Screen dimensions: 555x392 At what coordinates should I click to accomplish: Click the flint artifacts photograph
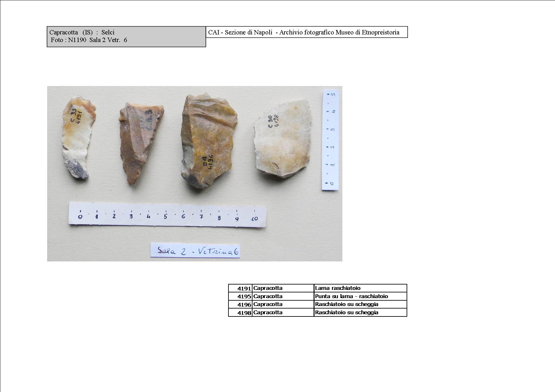[x=195, y=174]
